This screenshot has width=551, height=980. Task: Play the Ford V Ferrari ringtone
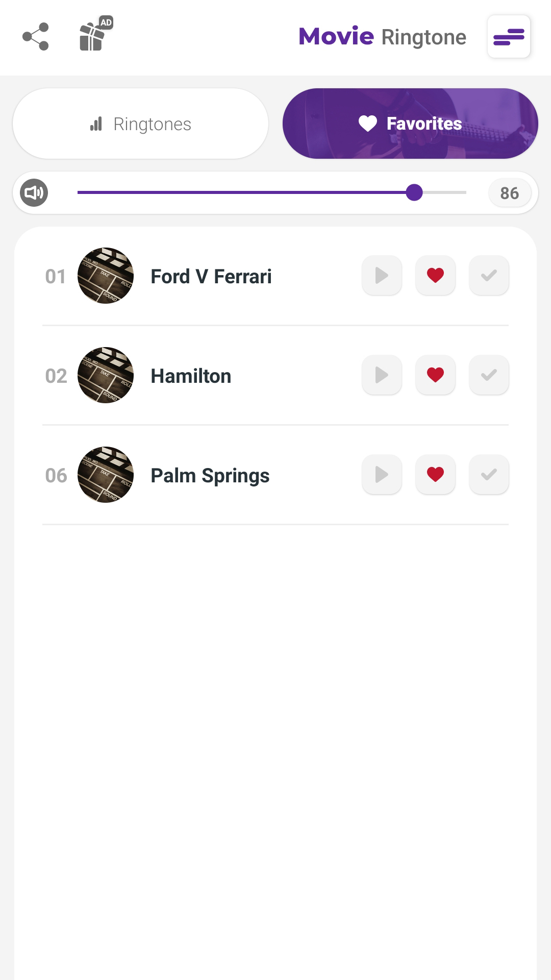pos(382,275)
